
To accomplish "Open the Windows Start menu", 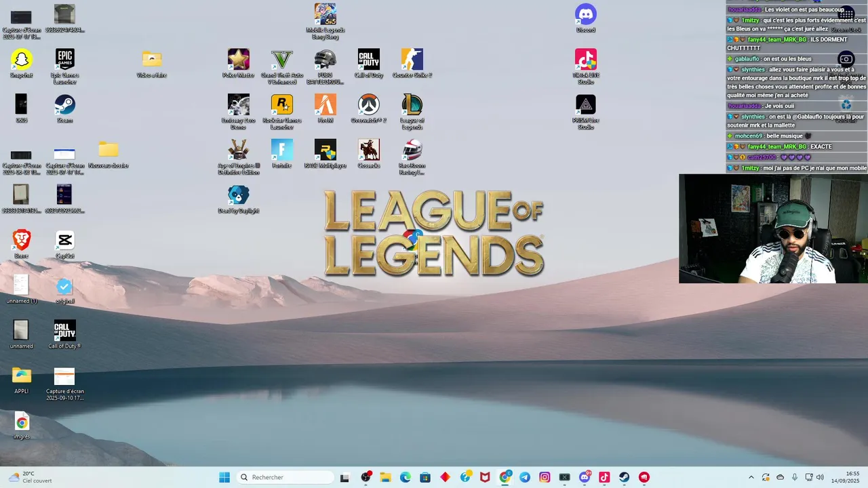I will coord(224,477).
